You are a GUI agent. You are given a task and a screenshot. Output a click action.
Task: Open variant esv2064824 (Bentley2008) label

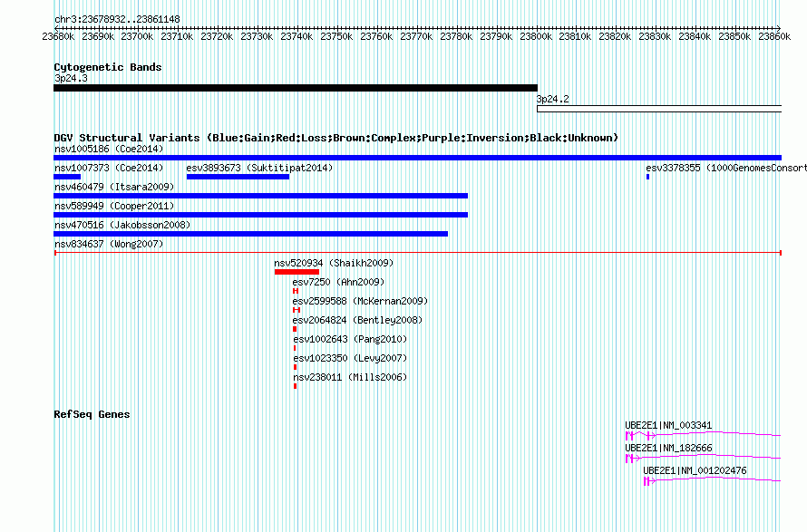[357, 321]
